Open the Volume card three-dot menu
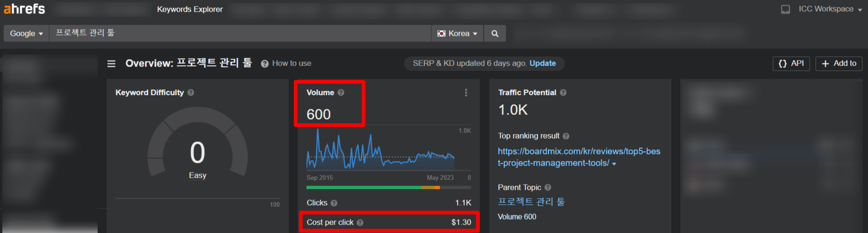 click(466, 93)
